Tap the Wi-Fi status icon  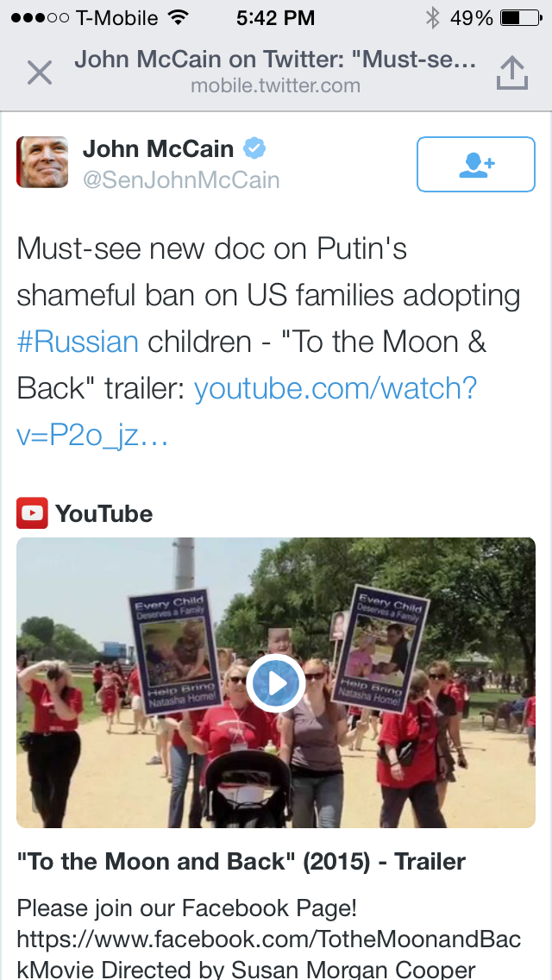179,17
